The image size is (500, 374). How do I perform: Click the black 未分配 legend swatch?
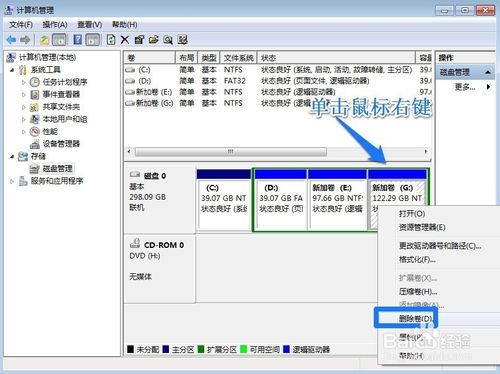(x=130, y=349)
